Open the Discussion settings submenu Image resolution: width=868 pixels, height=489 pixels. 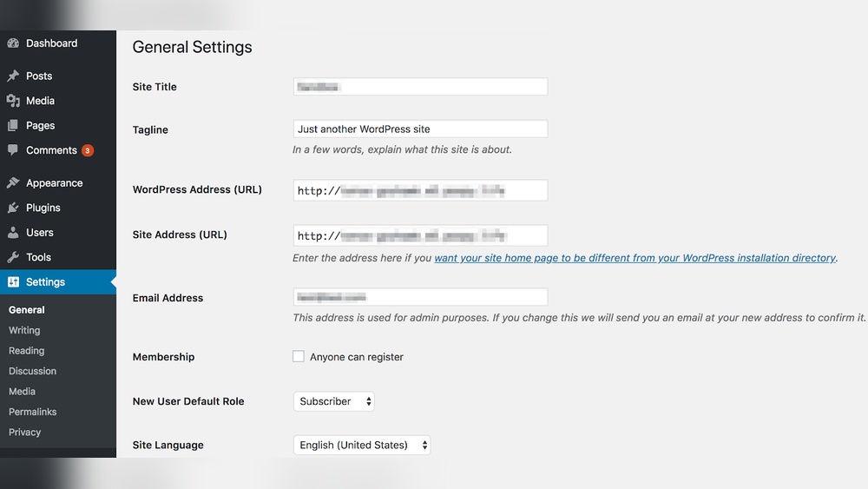coord(33,371)
